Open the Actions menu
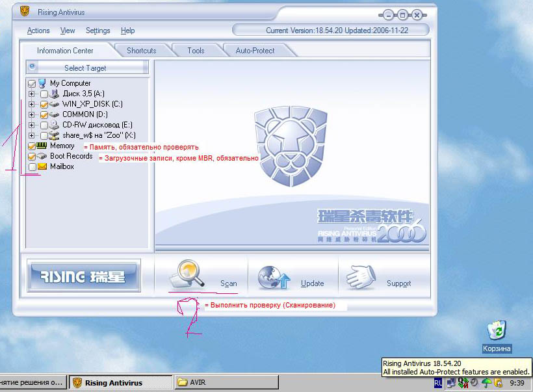The image size is (533, 392). tap(38, 31)
